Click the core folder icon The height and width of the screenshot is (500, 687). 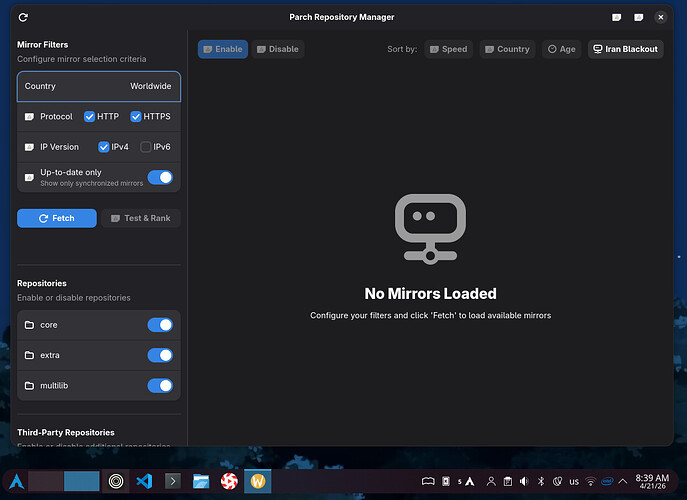(29, 325)
